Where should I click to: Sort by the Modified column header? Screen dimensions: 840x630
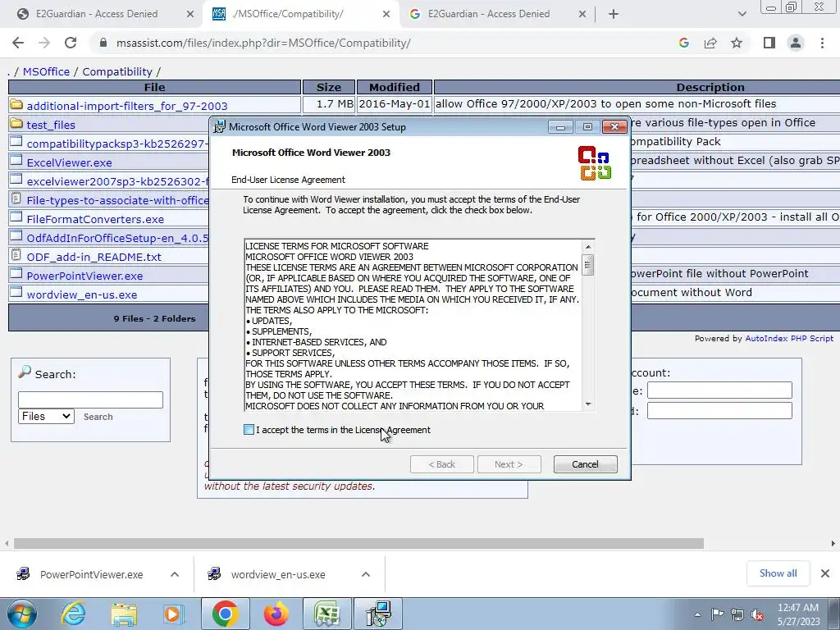click(x=395, y=87)
